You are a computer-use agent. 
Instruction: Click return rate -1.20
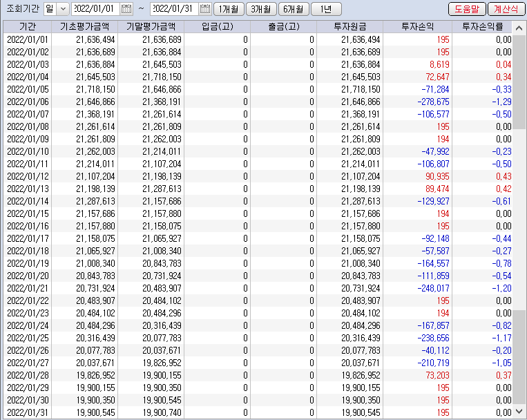(501, 289)
